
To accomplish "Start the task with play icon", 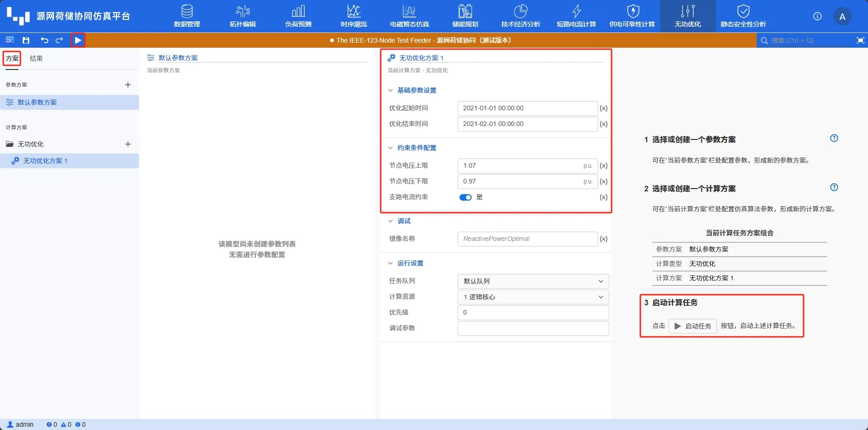I will [78, 40].
